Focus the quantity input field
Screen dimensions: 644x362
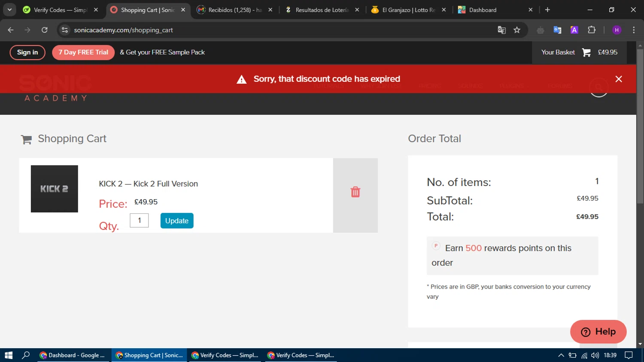click(x=139, y=220)
